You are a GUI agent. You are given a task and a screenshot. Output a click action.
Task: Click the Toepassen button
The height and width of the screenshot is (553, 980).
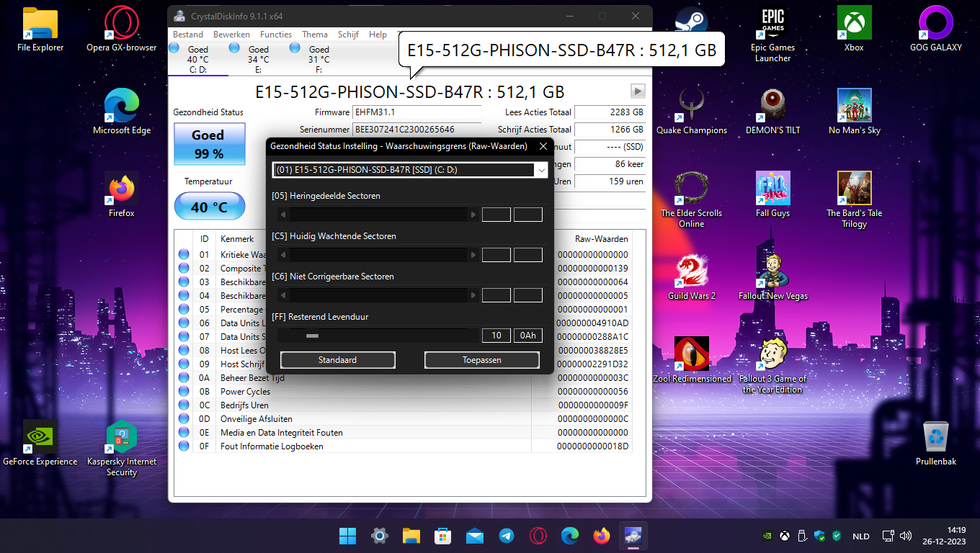[481, 360]
